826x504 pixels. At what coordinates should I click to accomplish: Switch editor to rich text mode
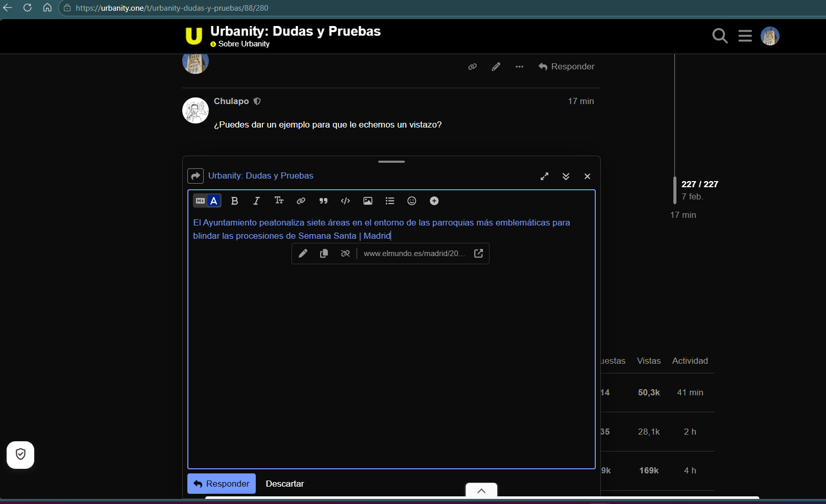[x=214, y=201]
